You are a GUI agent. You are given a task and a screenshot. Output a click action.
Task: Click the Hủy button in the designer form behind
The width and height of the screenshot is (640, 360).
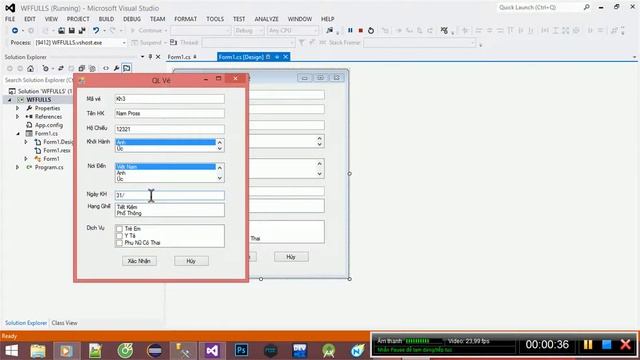tap(291, 257)
